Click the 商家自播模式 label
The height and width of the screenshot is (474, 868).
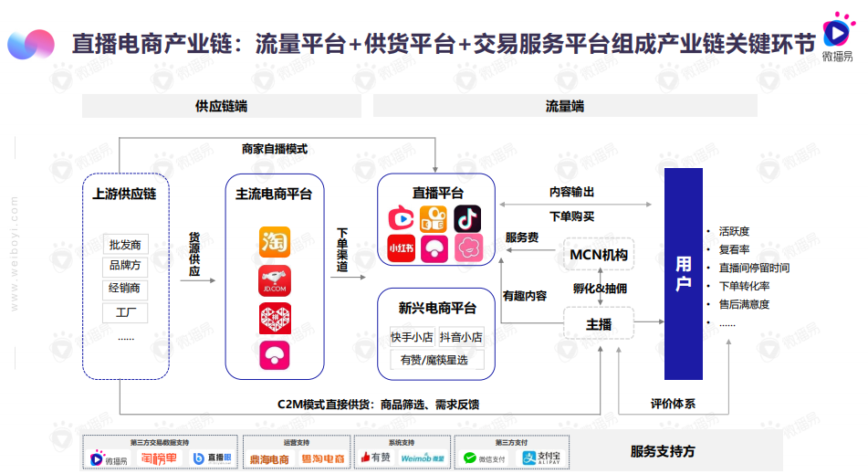click(x=275, y=149)
